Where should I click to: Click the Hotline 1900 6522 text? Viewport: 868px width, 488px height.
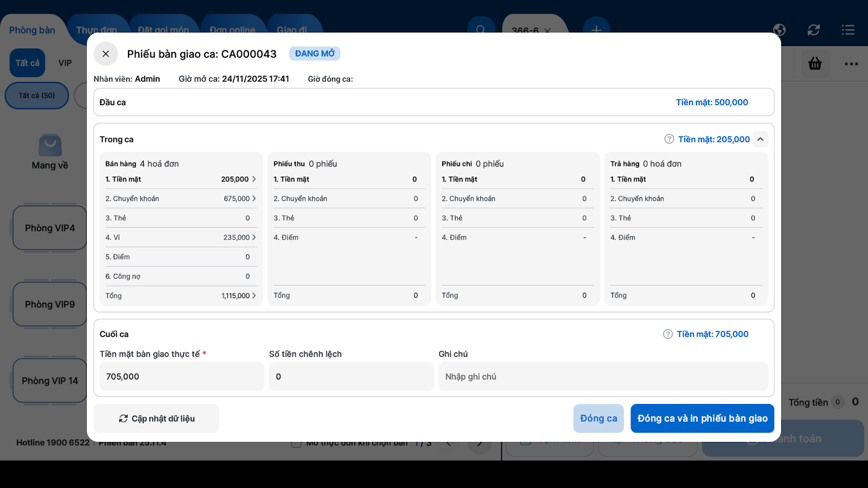click(x=53, y=442)
